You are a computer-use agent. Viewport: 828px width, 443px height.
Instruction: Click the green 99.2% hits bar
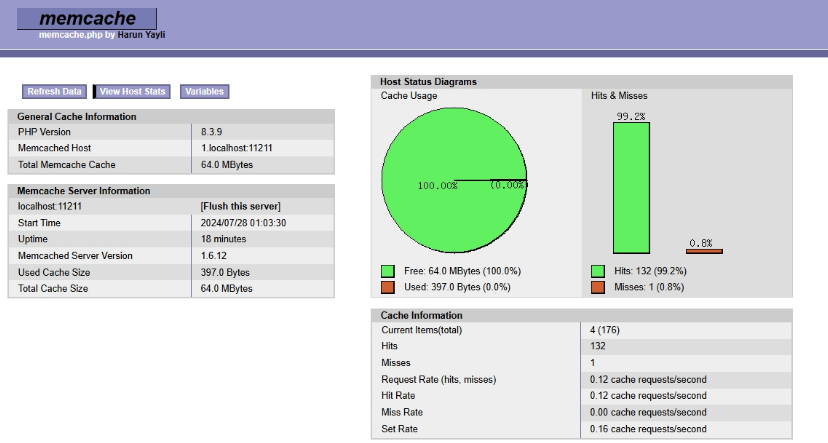click(x=632, y=188)
